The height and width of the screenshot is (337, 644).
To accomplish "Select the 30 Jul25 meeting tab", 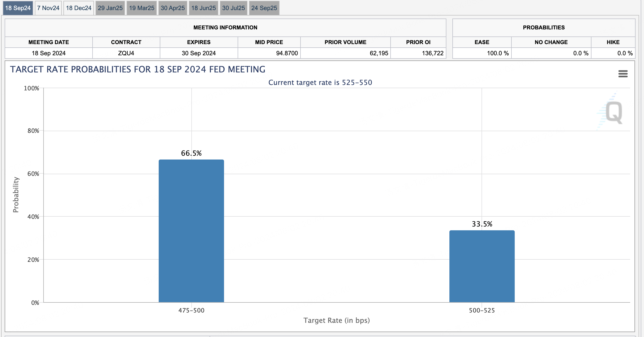I will pos(234,8).
